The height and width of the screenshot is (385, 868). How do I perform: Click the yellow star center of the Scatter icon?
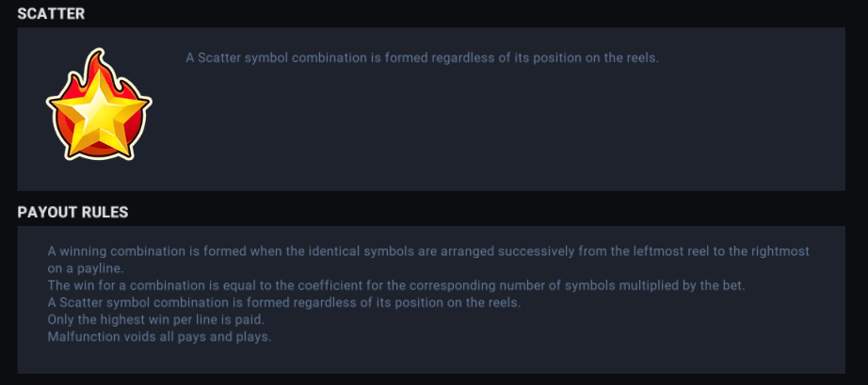pos(98,115)
